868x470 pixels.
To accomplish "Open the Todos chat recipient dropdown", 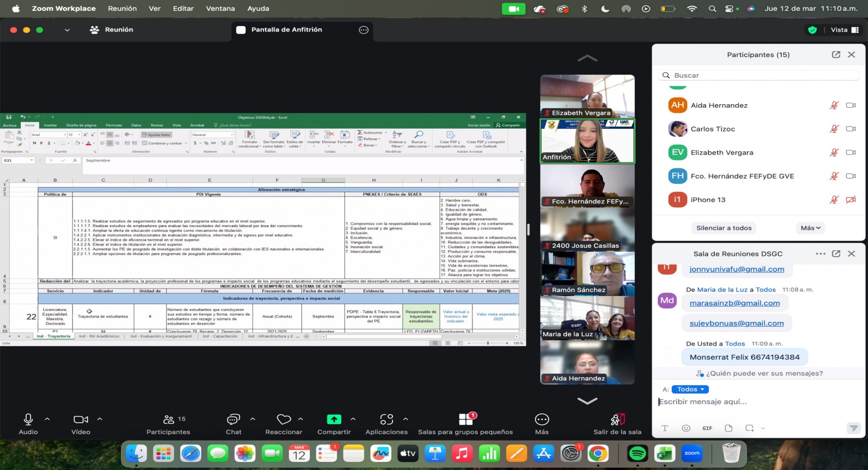I will coord(690,389).
